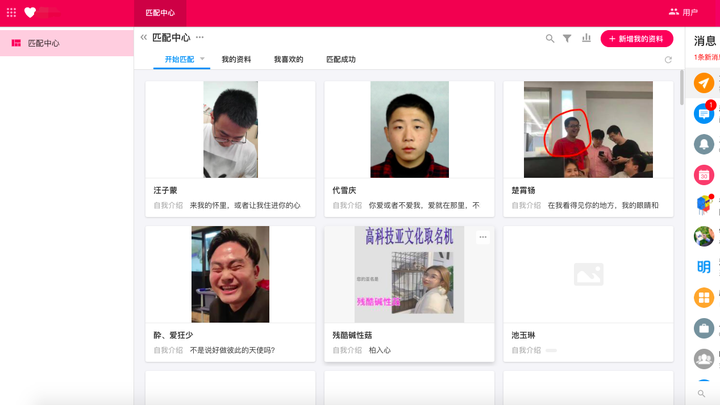Switch to the 我的资料 tab
This screenshot has width=720, height=405.
(x=236, y=59)
